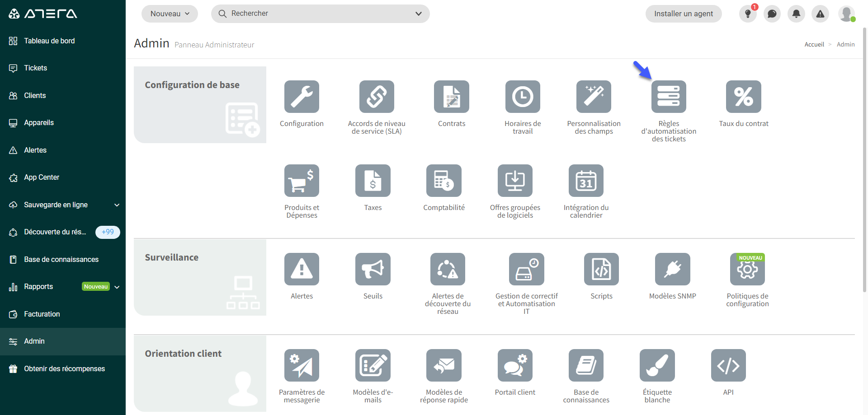Open Facturation in the sidebar
The height and width of the screenshot is (415, 868).
(x=63, y=314)
